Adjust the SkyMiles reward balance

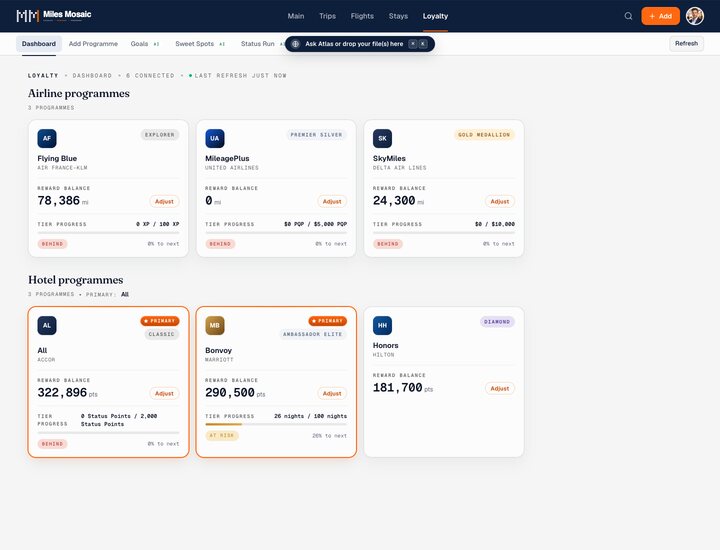point(500,201)
